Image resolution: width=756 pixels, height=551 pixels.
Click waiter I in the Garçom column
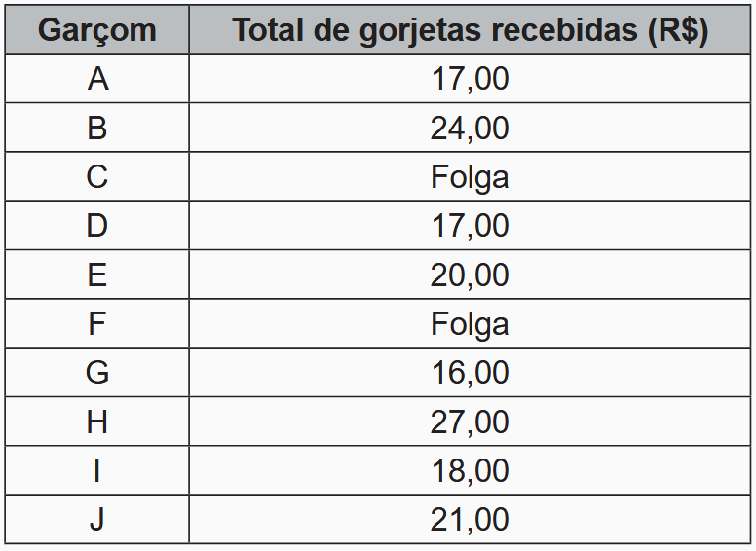[x=96, y=471]
